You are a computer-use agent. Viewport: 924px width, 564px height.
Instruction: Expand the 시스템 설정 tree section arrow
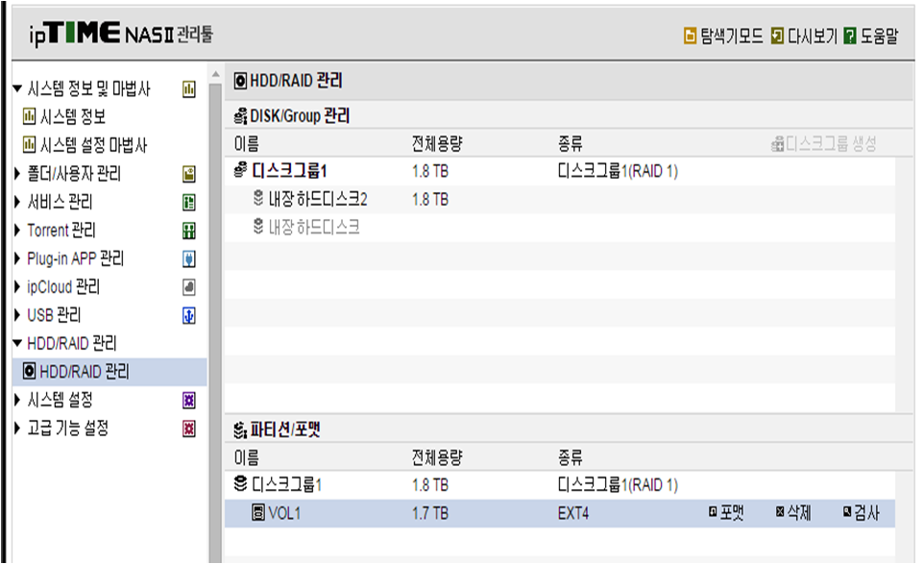[x=17, y=400]
